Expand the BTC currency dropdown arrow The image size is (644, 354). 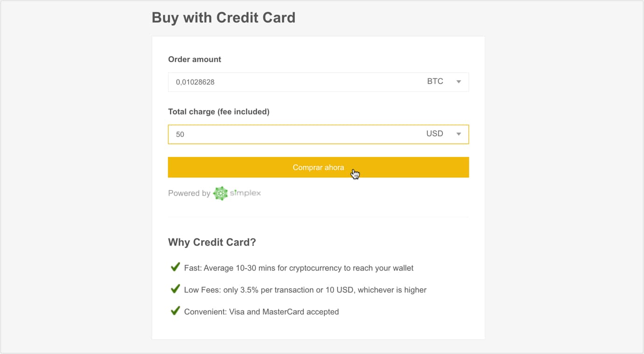[x=459, y=82]
